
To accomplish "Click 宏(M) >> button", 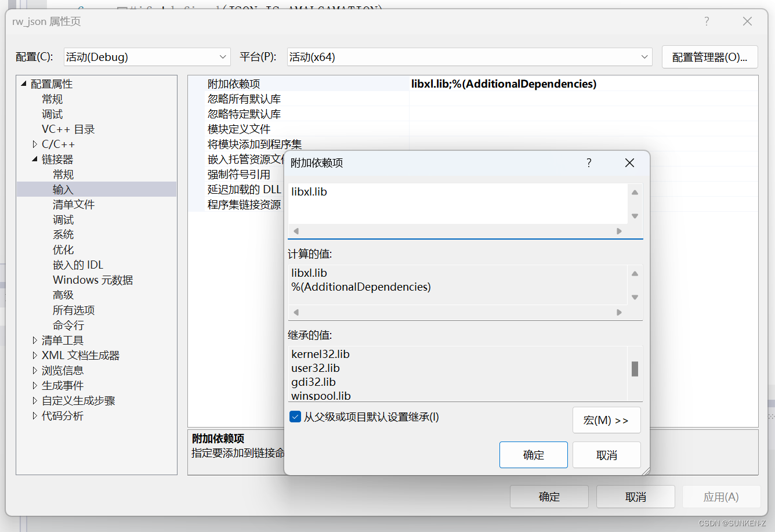I will click(x=607, y=419).
